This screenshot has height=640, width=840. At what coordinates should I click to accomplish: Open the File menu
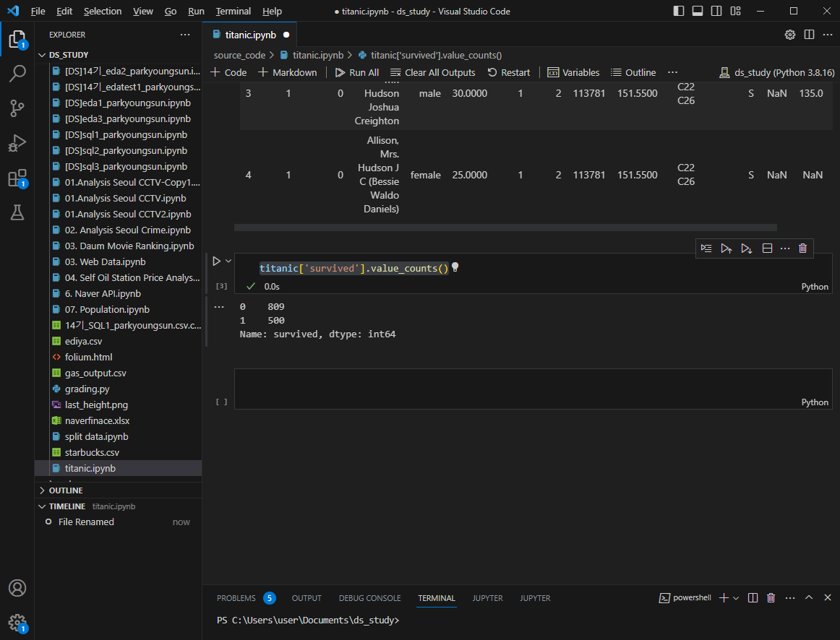(x=38, y=12)
